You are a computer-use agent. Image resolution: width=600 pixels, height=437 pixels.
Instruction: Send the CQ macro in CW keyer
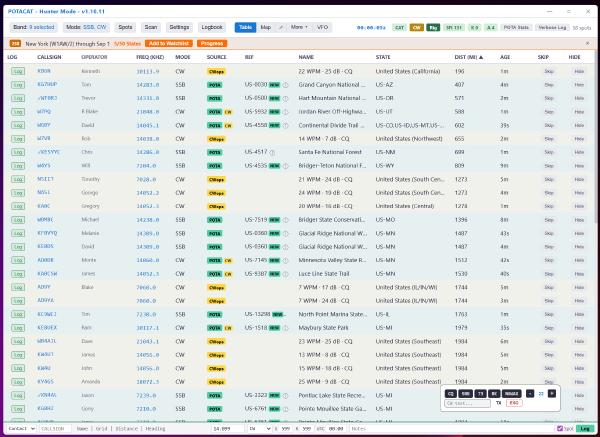pyautogui.click(x=450, y=393)
